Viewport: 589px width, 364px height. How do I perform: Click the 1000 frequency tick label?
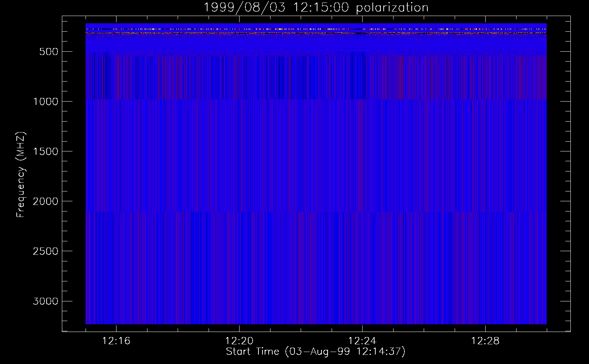(x=46, y=102)
